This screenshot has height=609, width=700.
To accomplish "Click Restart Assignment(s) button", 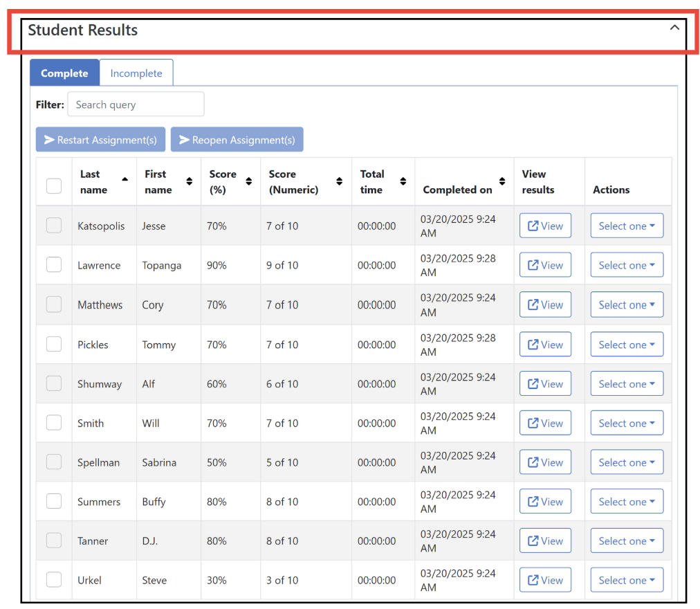I will point(100,139).
